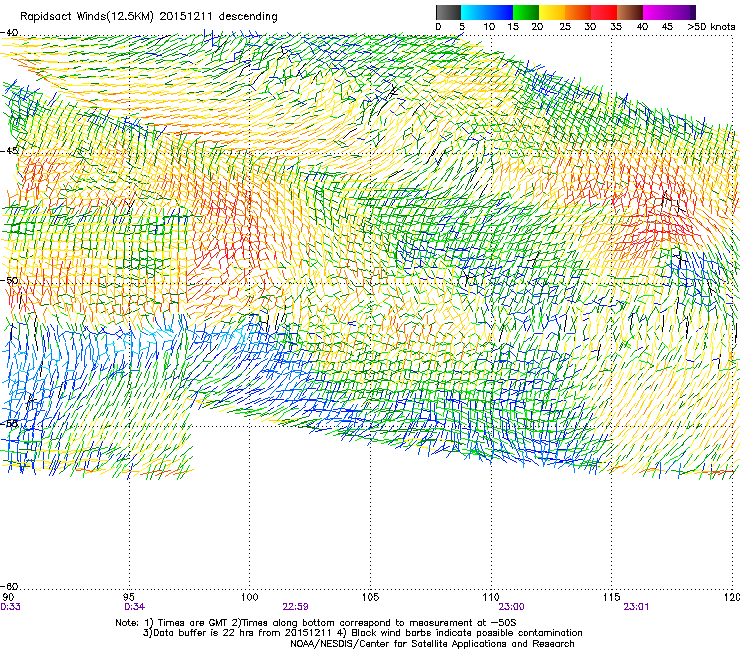Viewport: 740px width, 650px height.
Task: Click the legend tick label '10'
Action: coord(489,27)
